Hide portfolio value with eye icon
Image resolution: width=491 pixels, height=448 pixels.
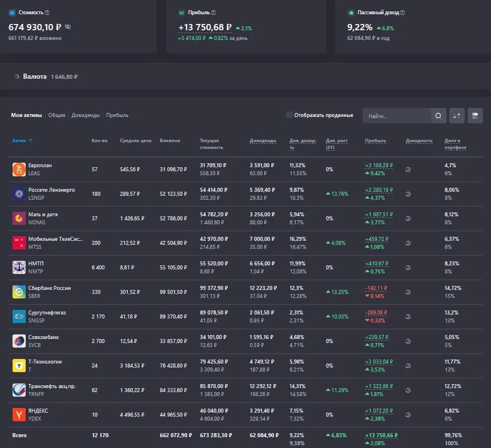67,27
